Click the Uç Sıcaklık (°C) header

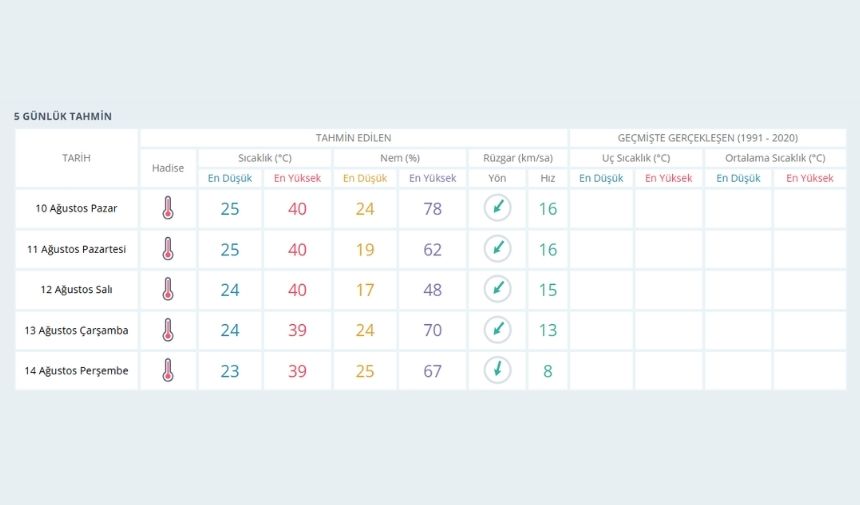click(636, 158)
